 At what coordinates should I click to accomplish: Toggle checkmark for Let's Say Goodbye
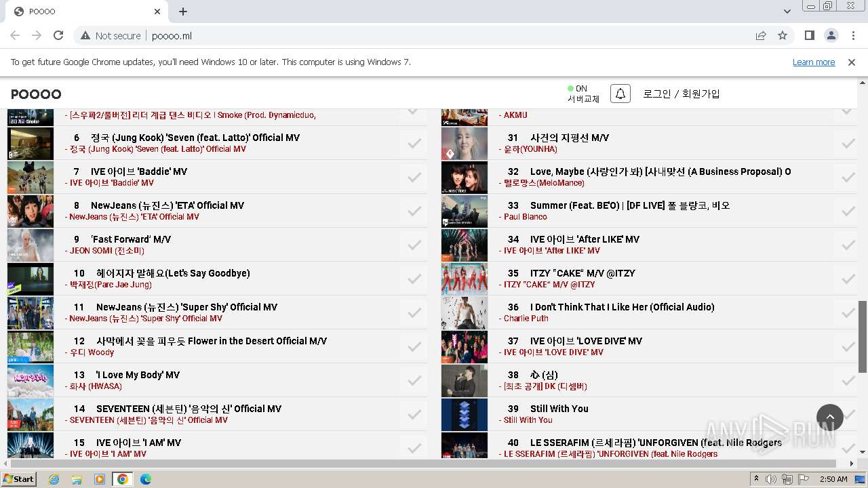(414, 279)
